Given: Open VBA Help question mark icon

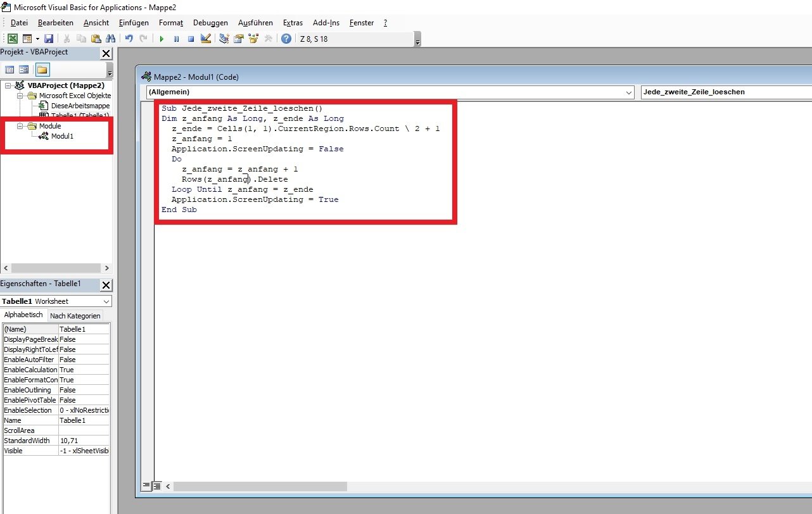Looking at the screenshot, I should [x=286, y=39].
